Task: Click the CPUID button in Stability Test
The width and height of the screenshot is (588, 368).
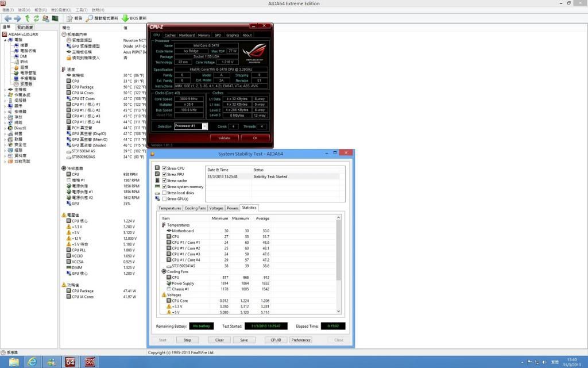Action: (276, 340)
